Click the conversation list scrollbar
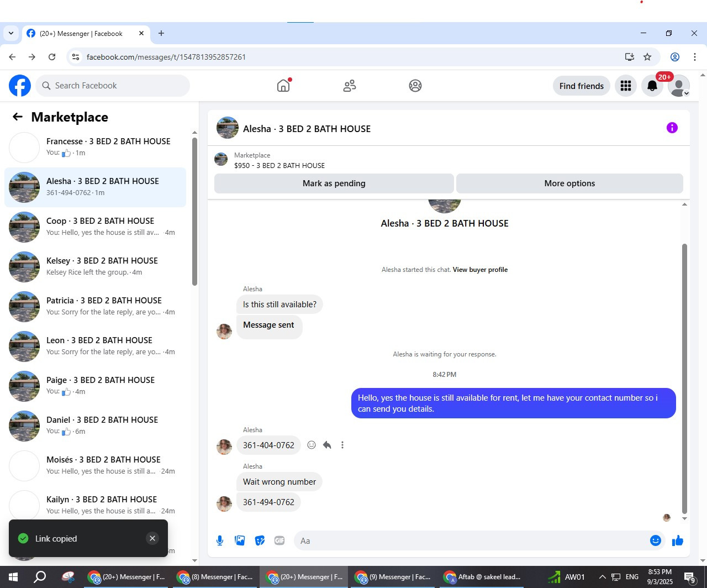This screenshot has height=588, width=707. [194, 212]
